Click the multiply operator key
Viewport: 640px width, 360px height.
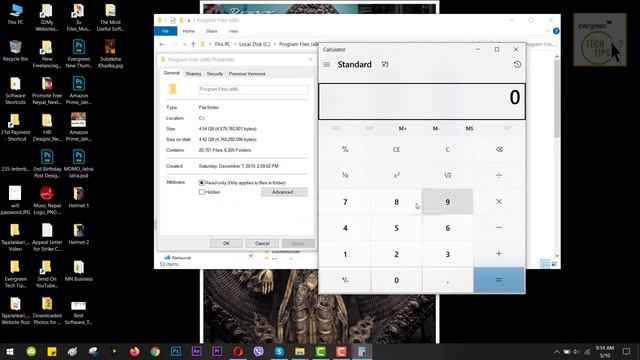pos(499,202)
